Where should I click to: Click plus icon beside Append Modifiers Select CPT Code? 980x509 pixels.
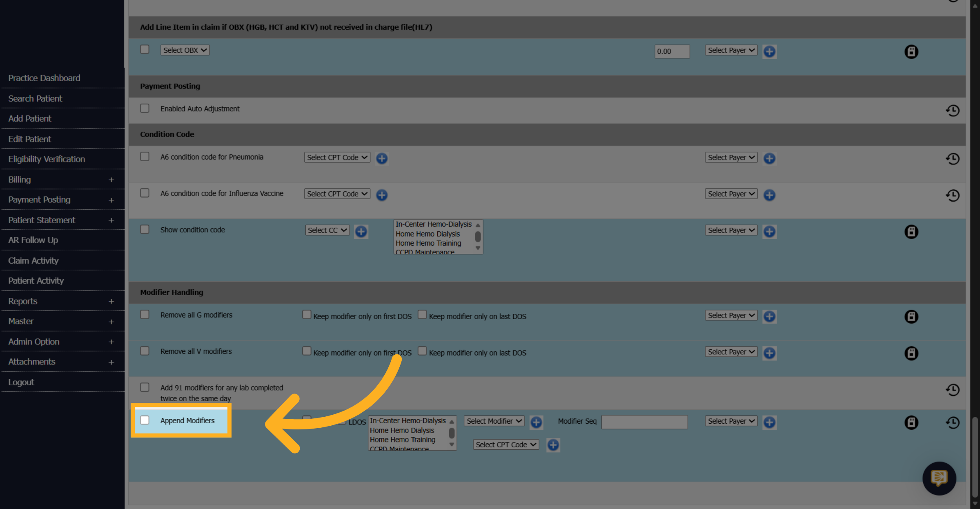553,445
